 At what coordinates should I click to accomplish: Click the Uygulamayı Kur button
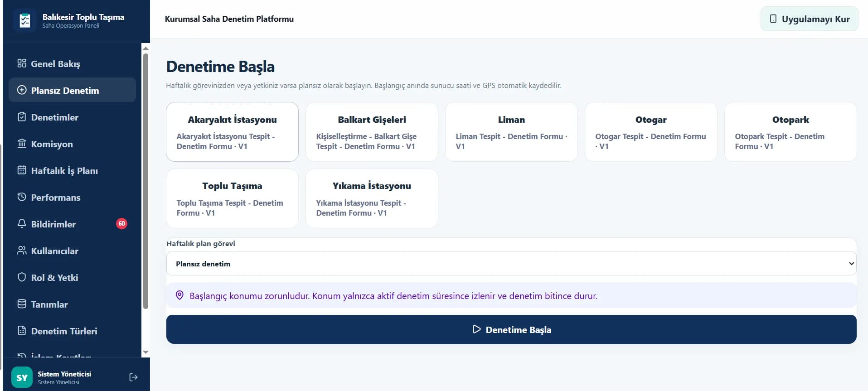809,19
